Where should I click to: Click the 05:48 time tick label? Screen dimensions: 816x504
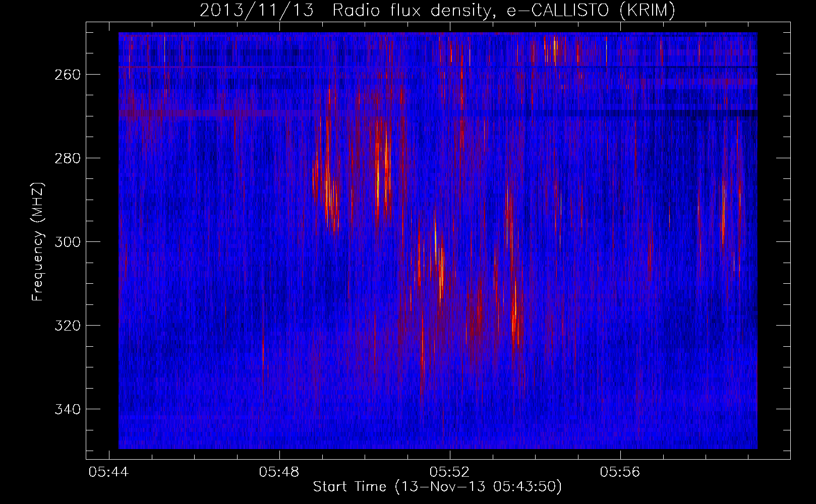[x=279, y=472]
